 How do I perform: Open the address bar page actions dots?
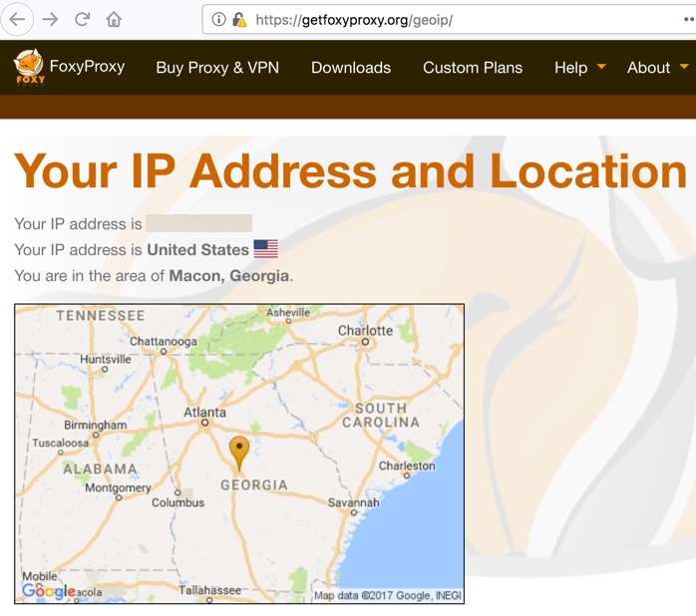[x=689, y=20]
